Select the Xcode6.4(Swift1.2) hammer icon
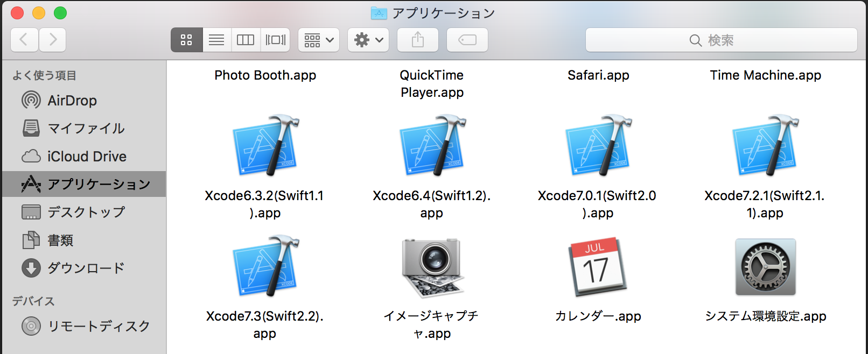Viewport: 868px width, 354px height. (432, 145)
